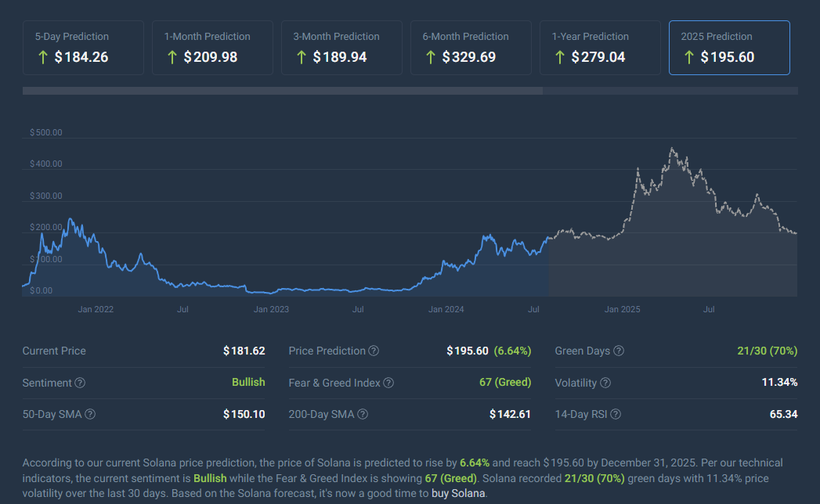Click the 200-Day SMA help icon
Screen dimensions: 820x504
coord(363,414)
